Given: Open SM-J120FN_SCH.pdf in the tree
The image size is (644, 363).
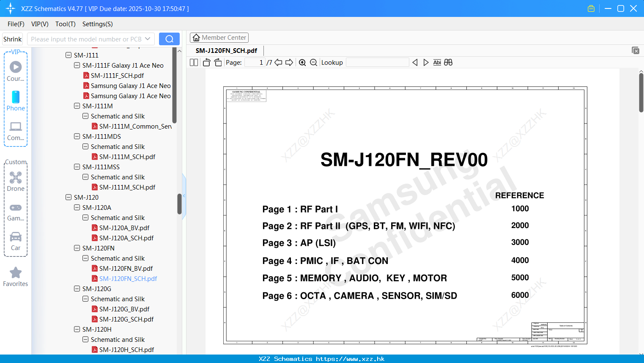Looking at the screenshot, I should pos(128,278).
